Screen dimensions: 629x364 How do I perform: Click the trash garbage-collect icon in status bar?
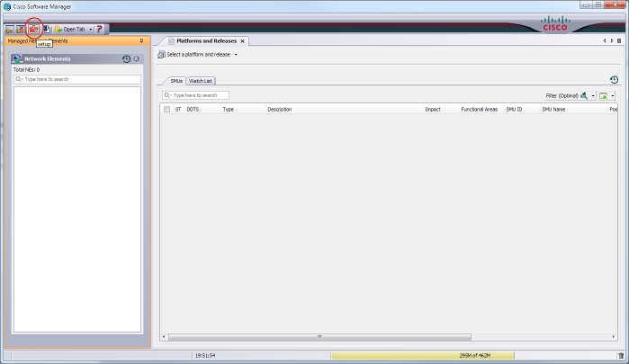point(621,356)
